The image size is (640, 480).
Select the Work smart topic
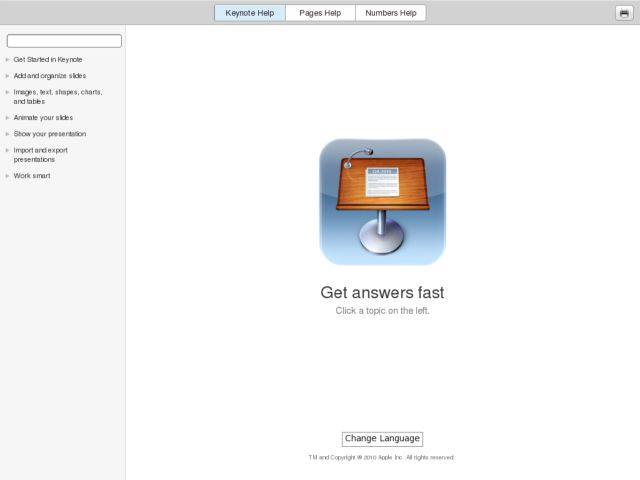(32, 176)
